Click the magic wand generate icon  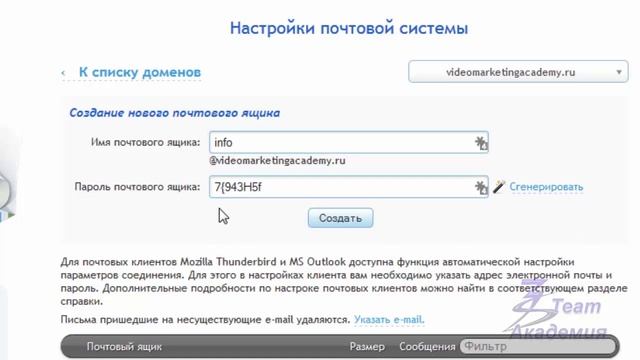coord(499,187)
